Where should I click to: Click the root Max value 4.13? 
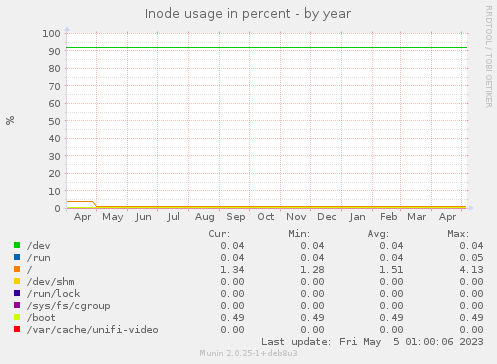point(471,270)
